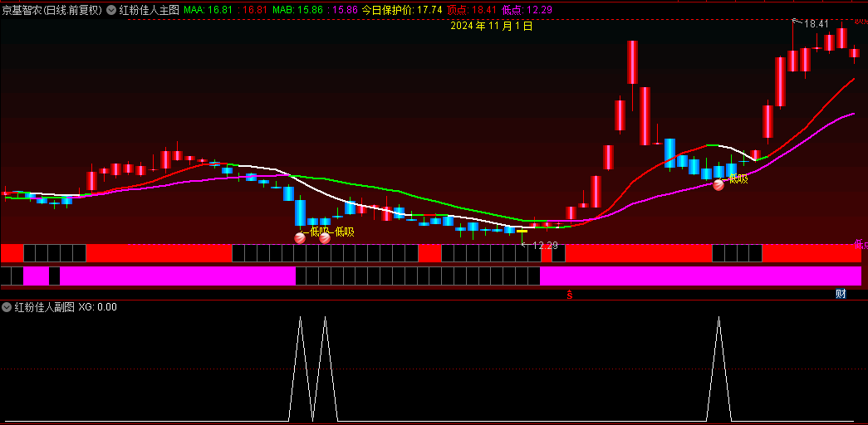
Task: Open the 财 finance icon
Action: pos(841,294)
